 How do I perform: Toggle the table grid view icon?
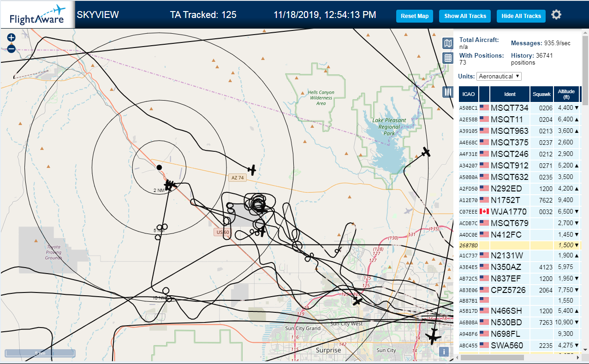[448, 58]
